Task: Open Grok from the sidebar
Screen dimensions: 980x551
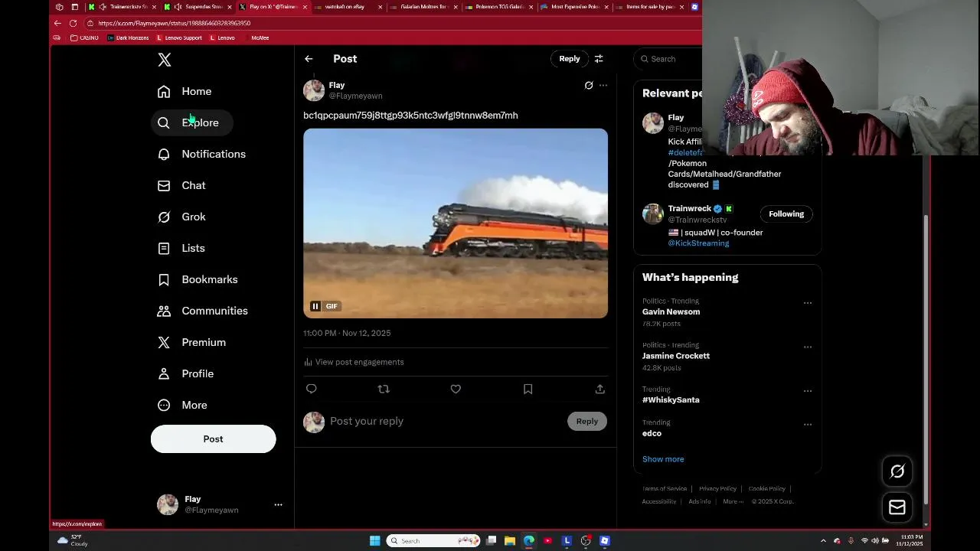Action: (181, 217)
